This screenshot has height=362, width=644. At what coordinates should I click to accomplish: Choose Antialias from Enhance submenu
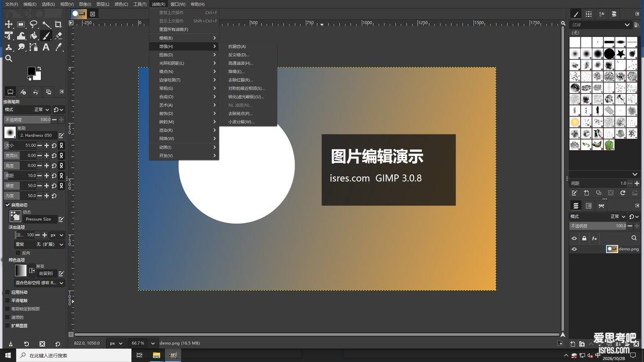(248, 47)
